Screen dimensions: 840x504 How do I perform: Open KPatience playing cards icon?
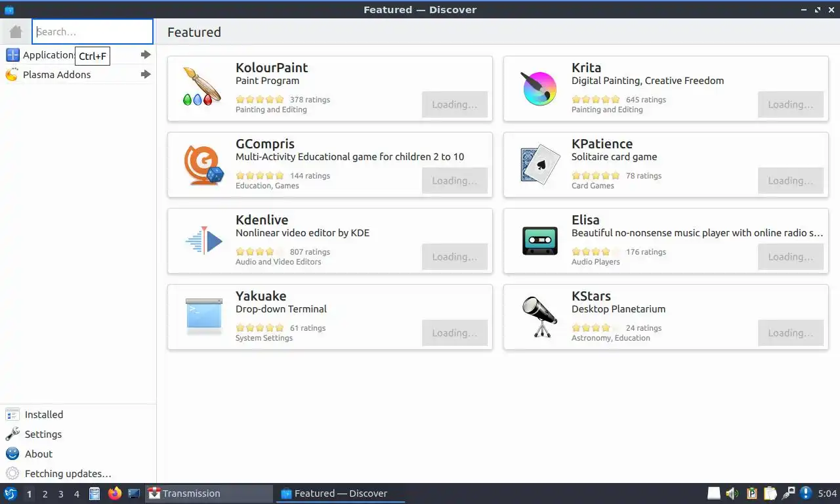[x=540, y=164]
